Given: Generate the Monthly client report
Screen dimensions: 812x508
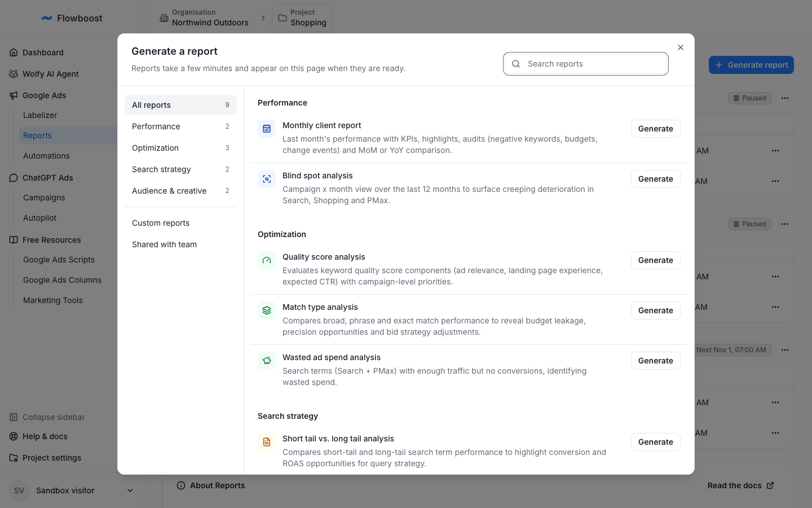Looking at the screenshot, I should [x=655, y=129].
